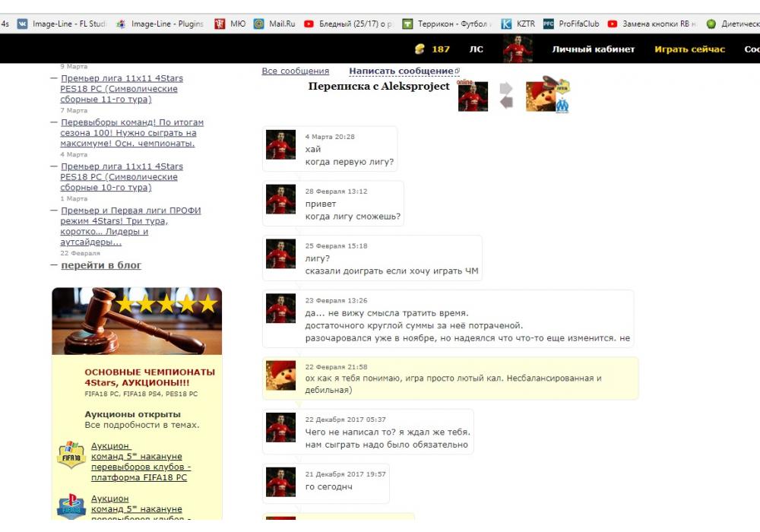Open ЛС private messages menu item
This screenshot has width=760, height=532.
tap(476, 49)
